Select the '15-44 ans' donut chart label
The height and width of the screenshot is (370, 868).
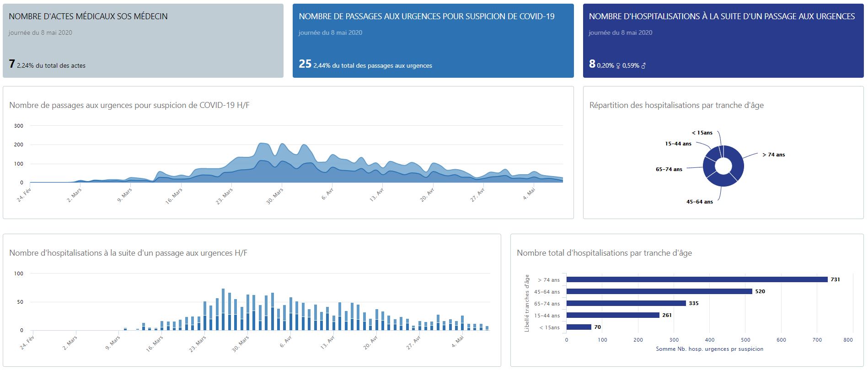tap(678, 144)
